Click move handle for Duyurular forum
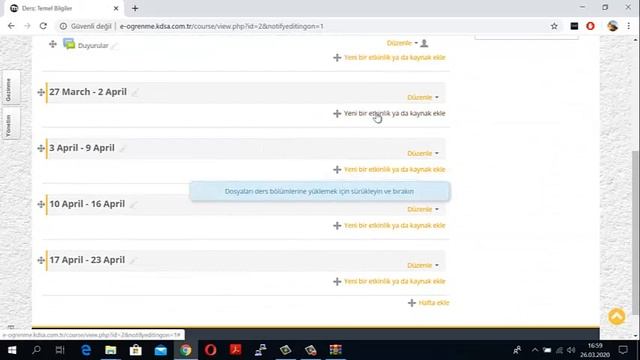This screenshot has height=360, width=640. [x=53, y=44]
